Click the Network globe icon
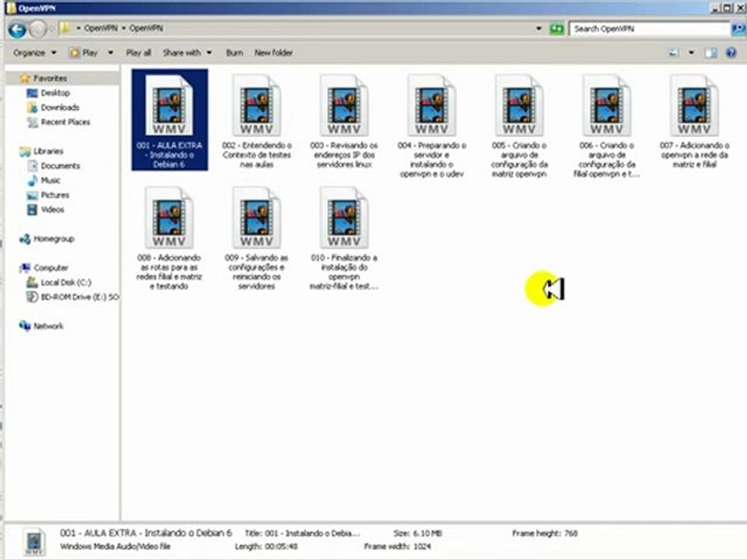This screenshot has width=747, height=560. coord(25,326)
